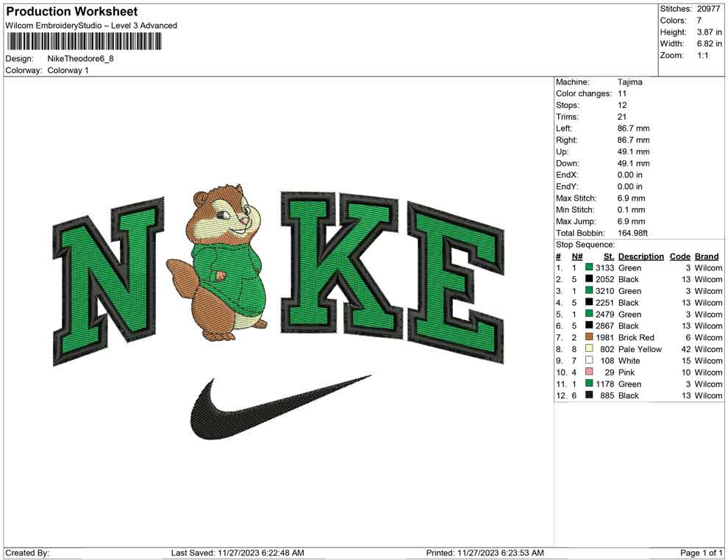The width and height of the screenshot is (728, 560).
Task: Click the 'Max Jump:' 6.9 mm value
Action: pyautogui.click(x=632, y=221)
